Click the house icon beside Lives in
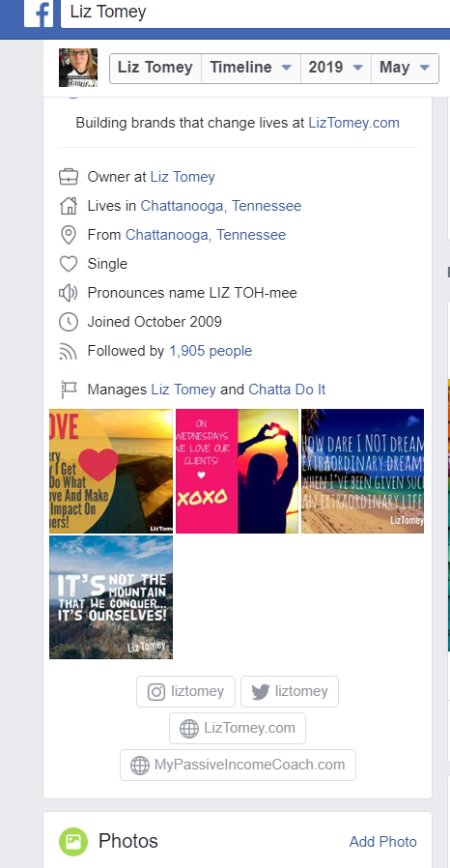Image resolution: width=450 pixels, height=868 pixels. tap(68, 206)
